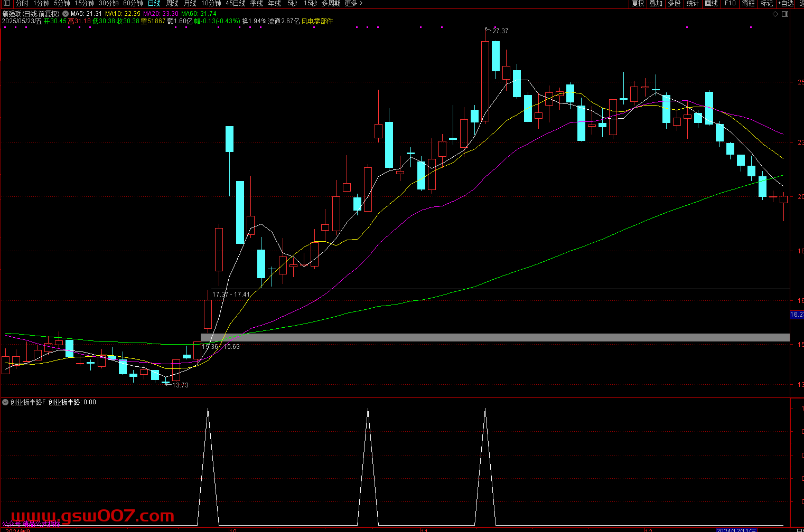The image size is (804, 532).
Task: Switch to the 分时 tab
Action: click(22, 3)
